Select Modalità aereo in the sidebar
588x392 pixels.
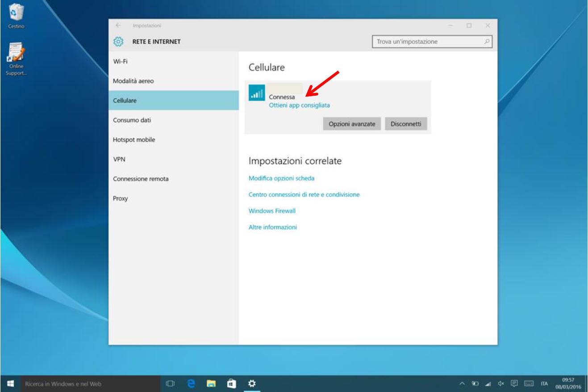(x=174, y=81)
